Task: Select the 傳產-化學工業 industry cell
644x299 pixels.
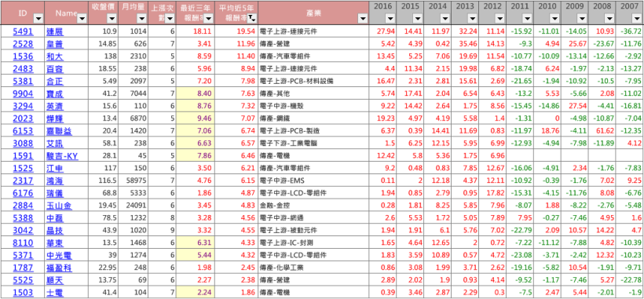Action: pos(313,268)
